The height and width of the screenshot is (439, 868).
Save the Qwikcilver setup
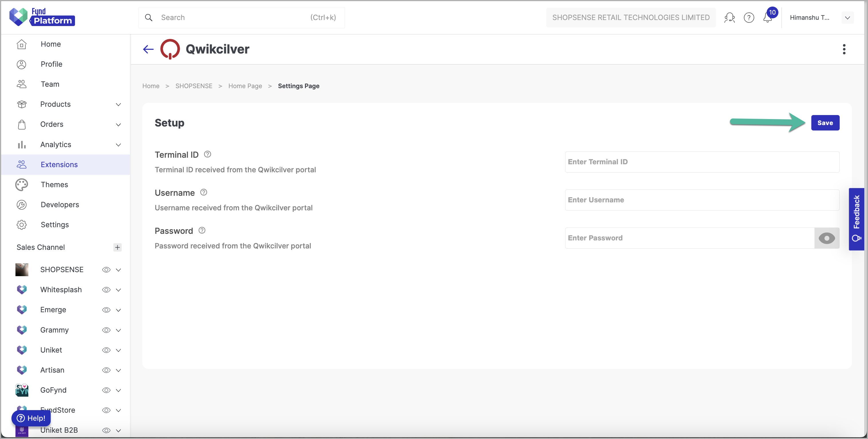click(x=825, y=123)
